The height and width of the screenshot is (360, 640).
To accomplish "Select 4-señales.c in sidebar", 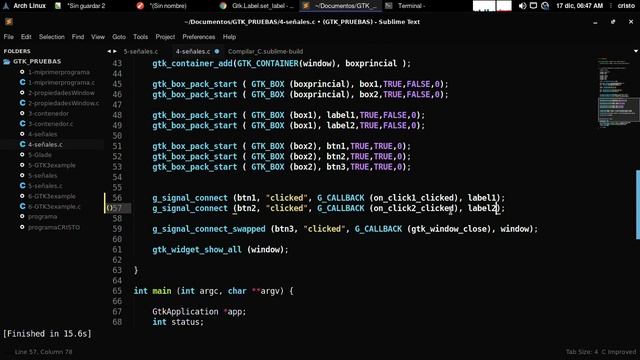I will 45,144.
